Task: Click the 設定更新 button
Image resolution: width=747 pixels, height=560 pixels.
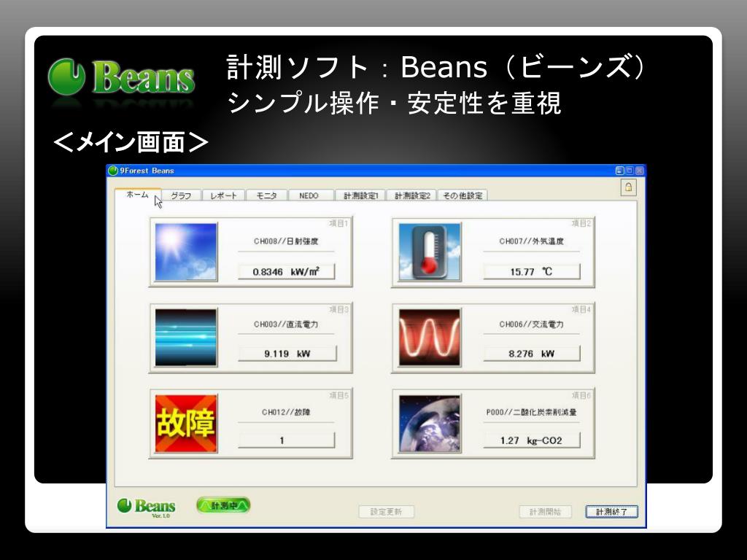Action: click(x=386, y=511)
